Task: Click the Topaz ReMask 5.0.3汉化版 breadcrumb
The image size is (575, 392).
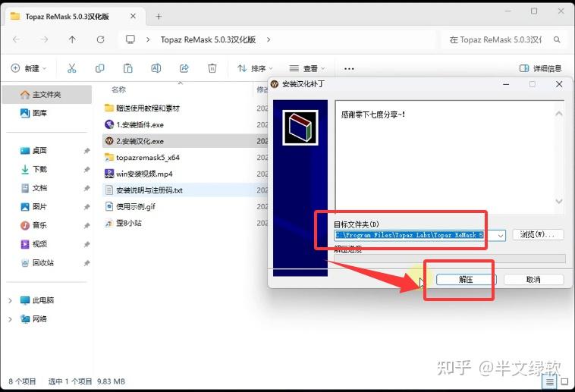Action: (208, 39)
